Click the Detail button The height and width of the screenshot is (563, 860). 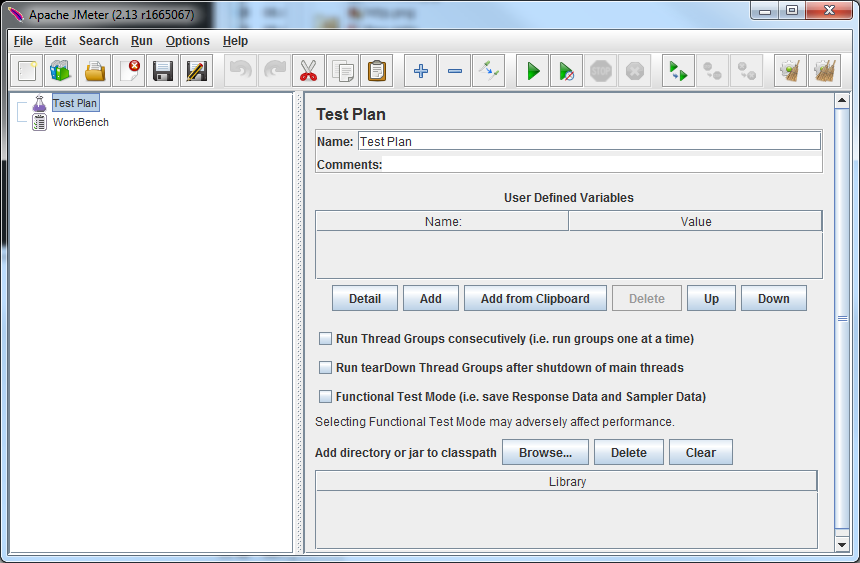(x=365, y=299)
